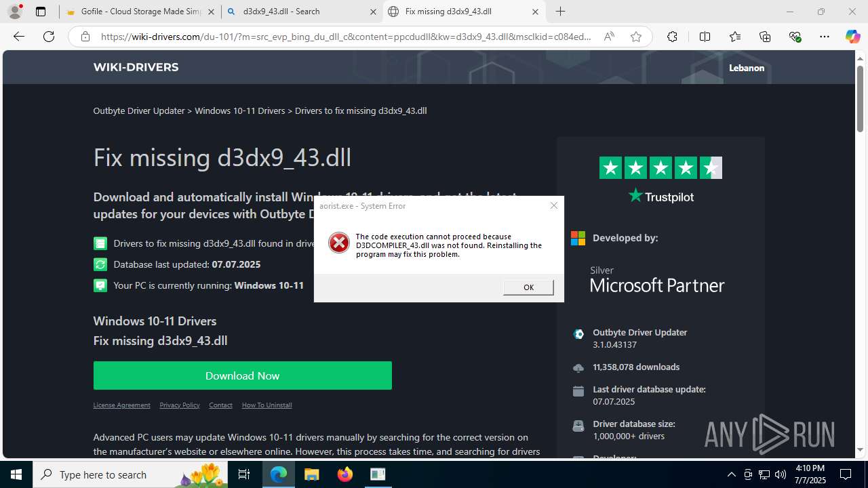The image size is (868, 488).
Task: Open the Contact link
Action: pyautogui.click(x=220, y=405)
